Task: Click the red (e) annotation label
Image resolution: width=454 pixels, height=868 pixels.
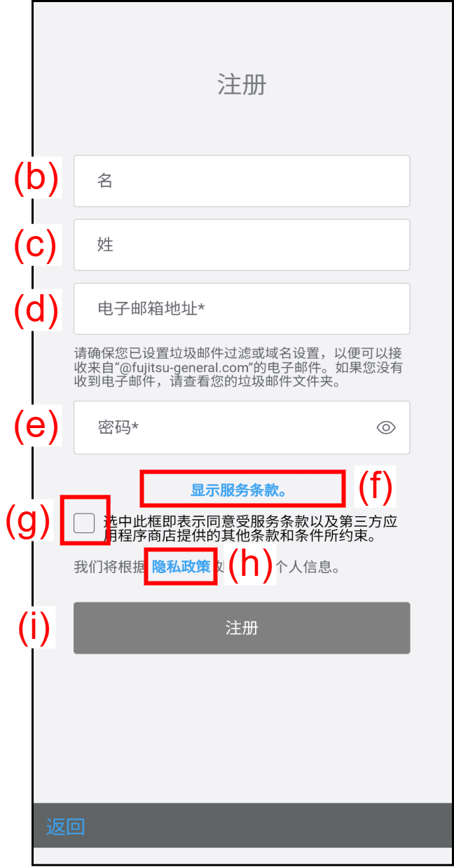Action: 36,427
